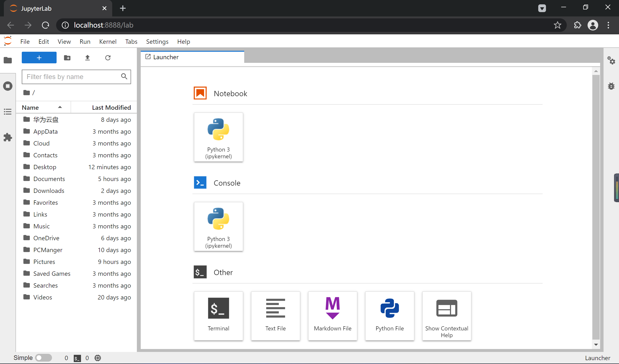Click the launcher scrollbar up arrow
The image size is (619, 364).
coord(596,71)
